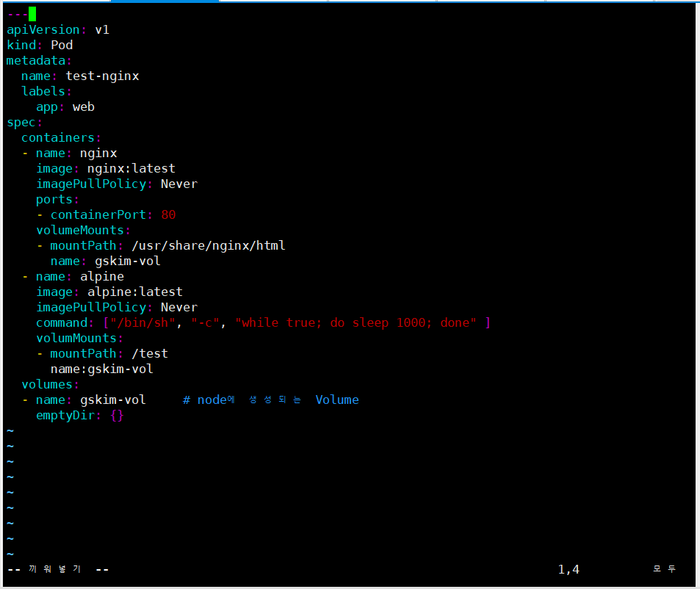
Task: Click the 'ports:' line
Action: [x=57, y=200]
